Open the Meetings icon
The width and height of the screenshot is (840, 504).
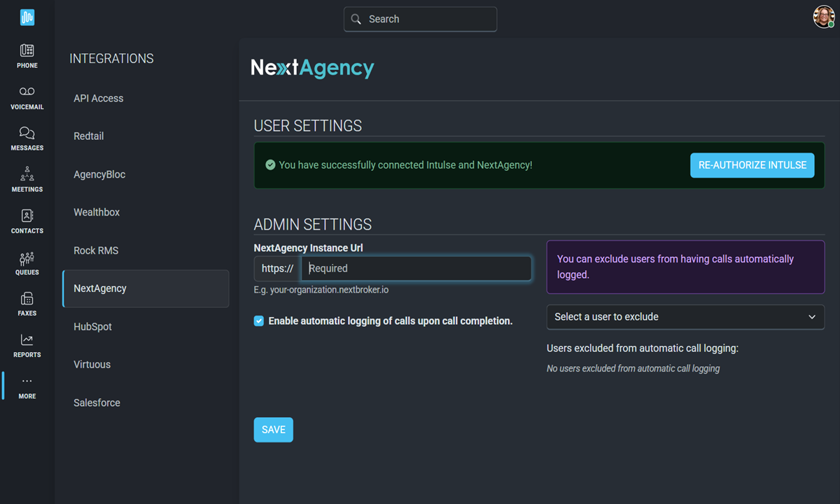click(27, 174)
